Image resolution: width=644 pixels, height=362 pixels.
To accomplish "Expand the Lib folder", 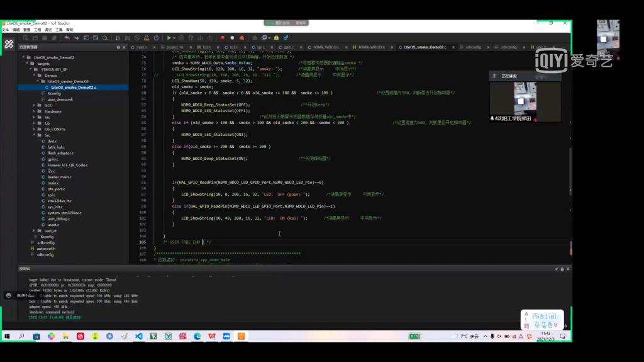I will (35, 123).
